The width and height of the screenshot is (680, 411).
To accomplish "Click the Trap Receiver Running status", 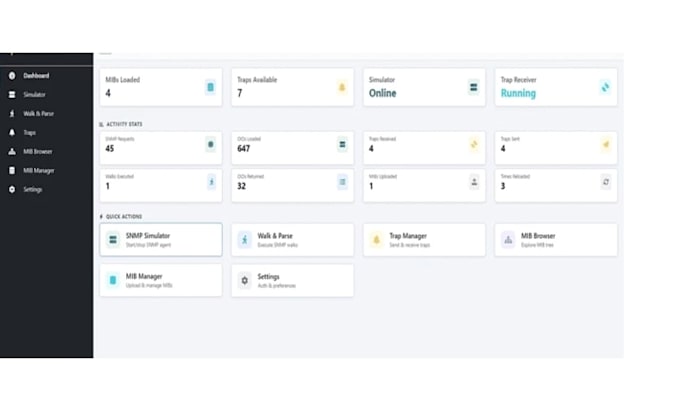I will [518, 93].
